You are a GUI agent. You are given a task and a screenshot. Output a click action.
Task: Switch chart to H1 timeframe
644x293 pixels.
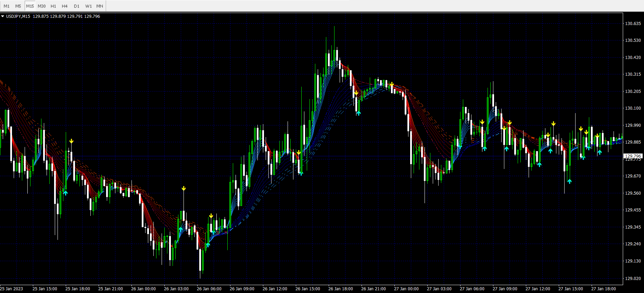point(53,6)
